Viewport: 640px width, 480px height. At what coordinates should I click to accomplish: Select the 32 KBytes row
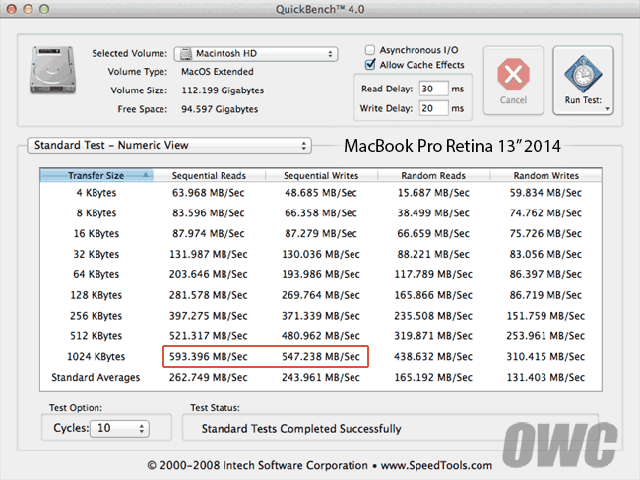click(x=321, y=254)
